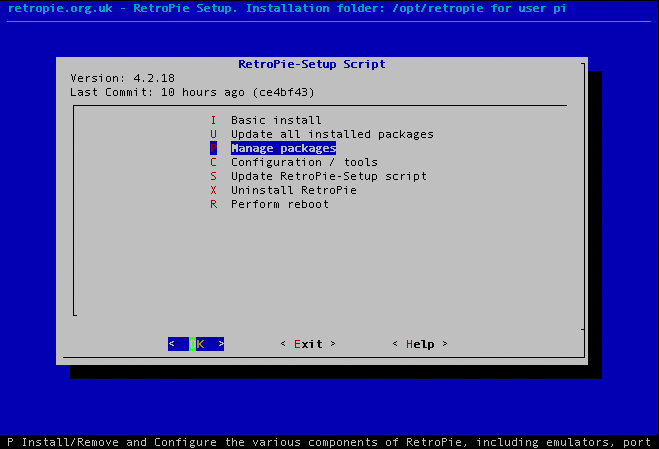The image size is (659, 449).
Task: Click the RetroPie-Setup Script dialog title
Action: (311, 64)
